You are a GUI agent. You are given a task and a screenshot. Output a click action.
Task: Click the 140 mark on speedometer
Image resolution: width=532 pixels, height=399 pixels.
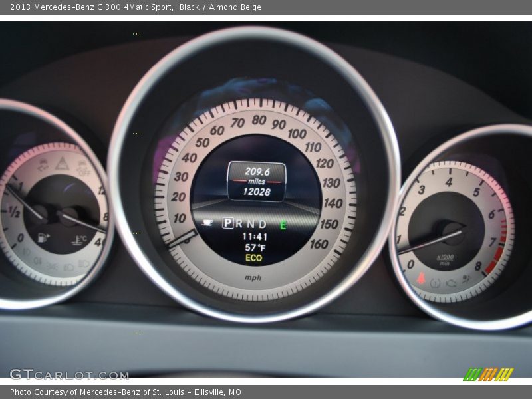pyautogui.click(x=333, y=203)
